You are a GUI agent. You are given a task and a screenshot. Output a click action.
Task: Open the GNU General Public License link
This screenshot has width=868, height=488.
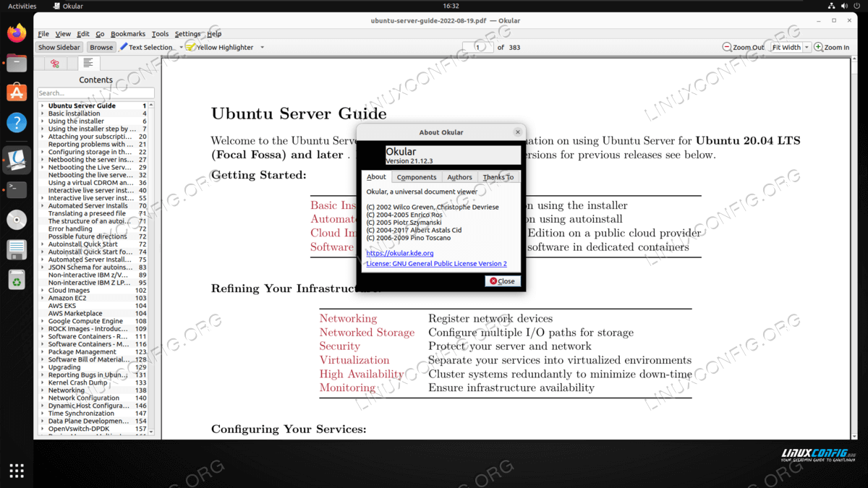click(437, 264)
